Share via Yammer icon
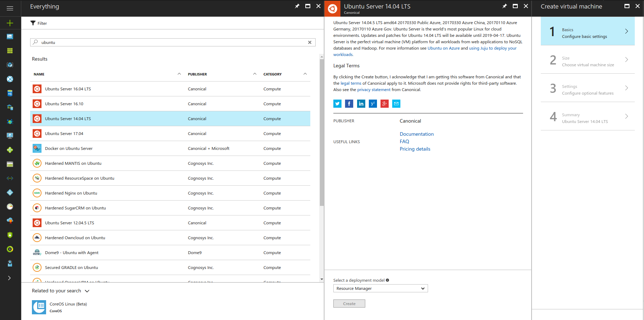Image resolution: width=644 pixels, height=320 pixels. tap(373, 103)
